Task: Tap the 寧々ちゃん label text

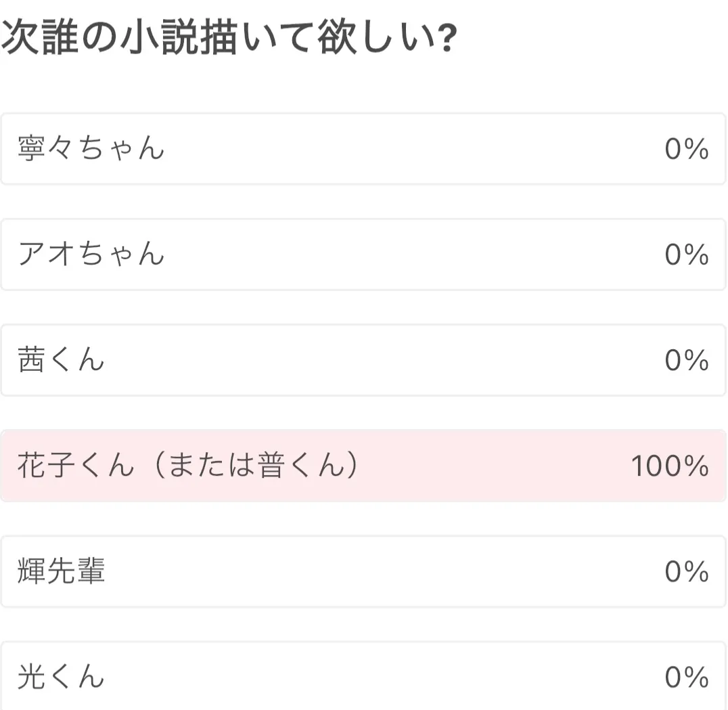Action: (91, 148)
